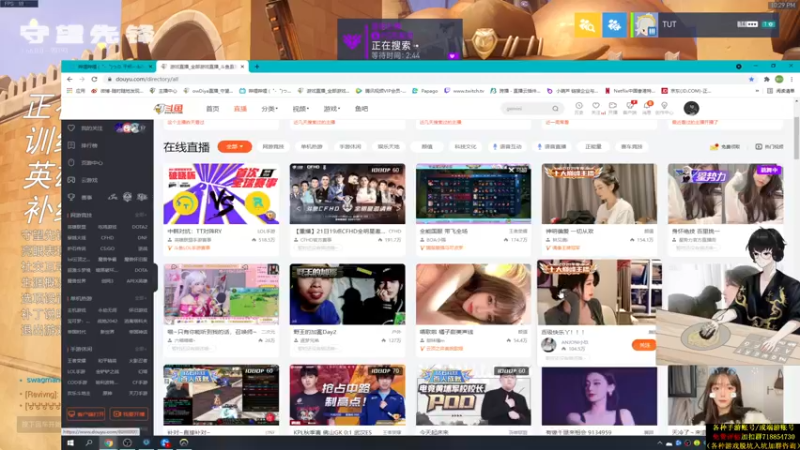Open the 全部 category dropdown filter
Screen dimensions: 800x450
tap(235, 146)
